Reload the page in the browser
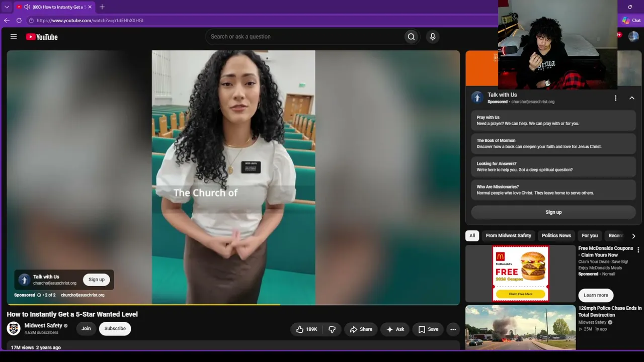This screenshot has width=644, height=362. point(19,21)
